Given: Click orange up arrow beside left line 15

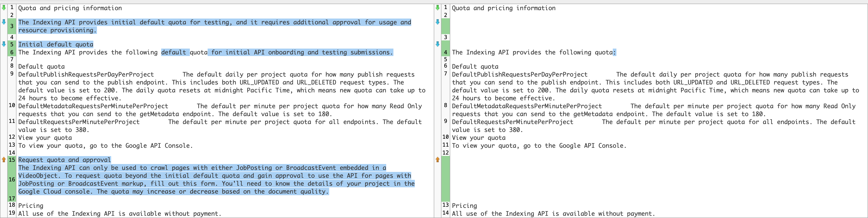Looking at the screenshot, I should click(x=4, y=159).
